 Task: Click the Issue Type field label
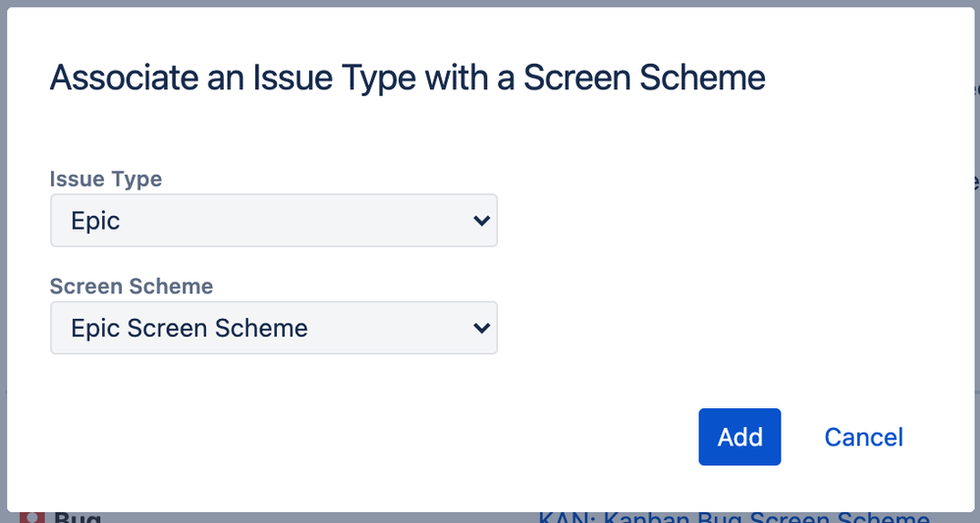coord(106,180)
